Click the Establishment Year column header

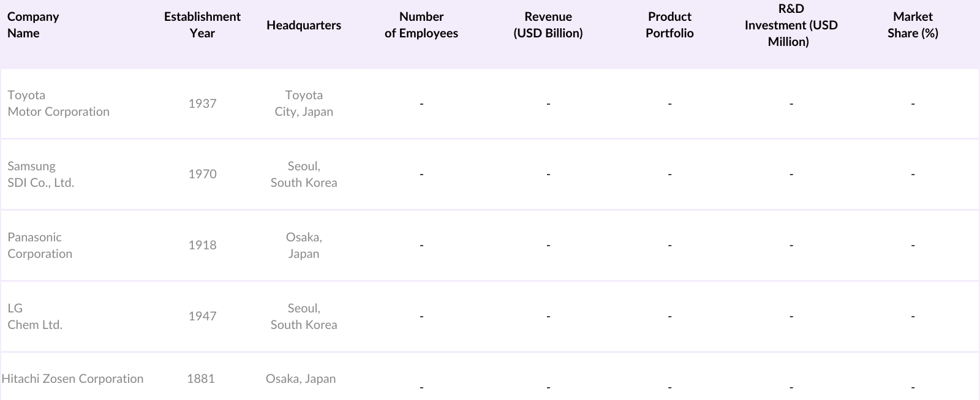coord(202,25)
